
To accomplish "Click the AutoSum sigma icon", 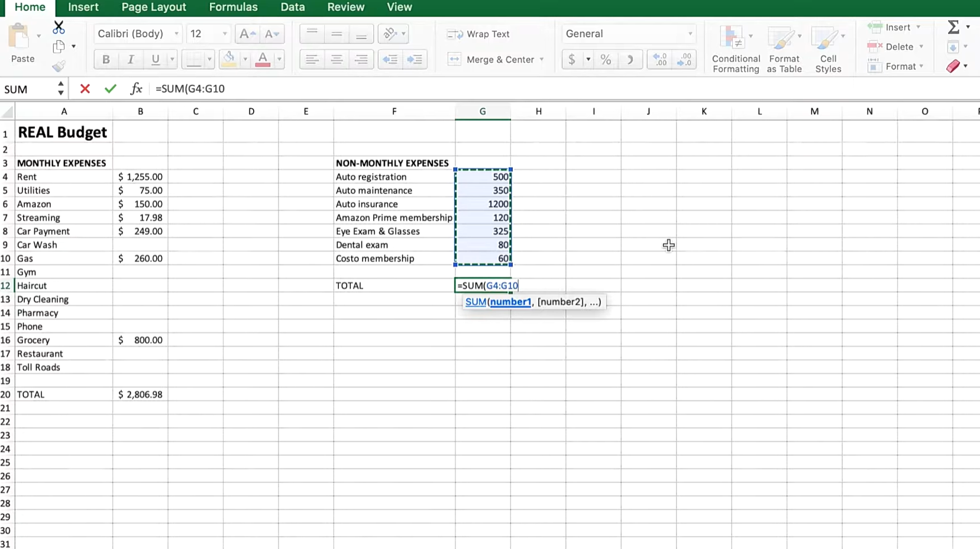I will tap(953, 27).
